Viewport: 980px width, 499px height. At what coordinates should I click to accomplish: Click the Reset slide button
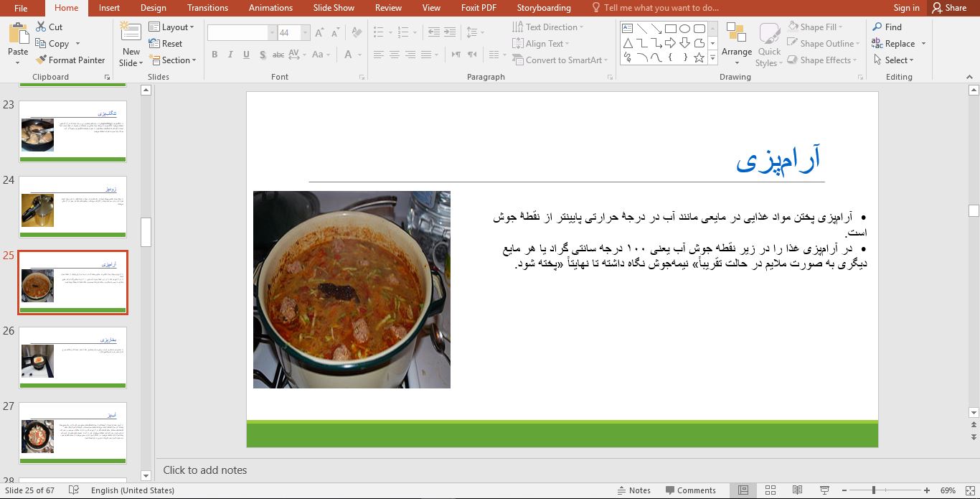point(166,44)
